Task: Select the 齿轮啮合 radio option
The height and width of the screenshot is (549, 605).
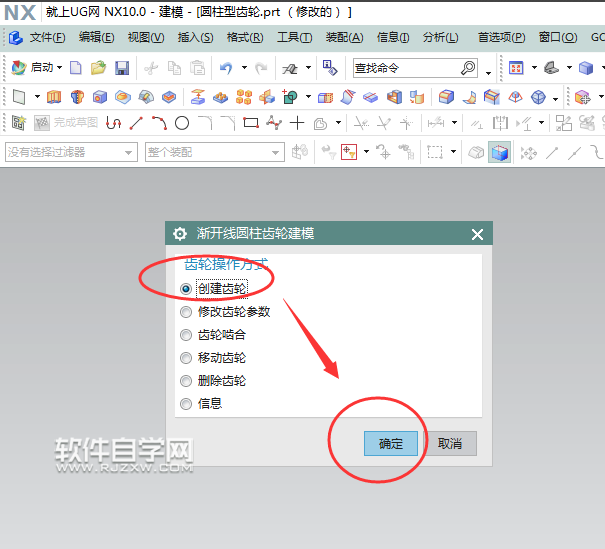Action: pyautogui.click(x=186, y=335)
